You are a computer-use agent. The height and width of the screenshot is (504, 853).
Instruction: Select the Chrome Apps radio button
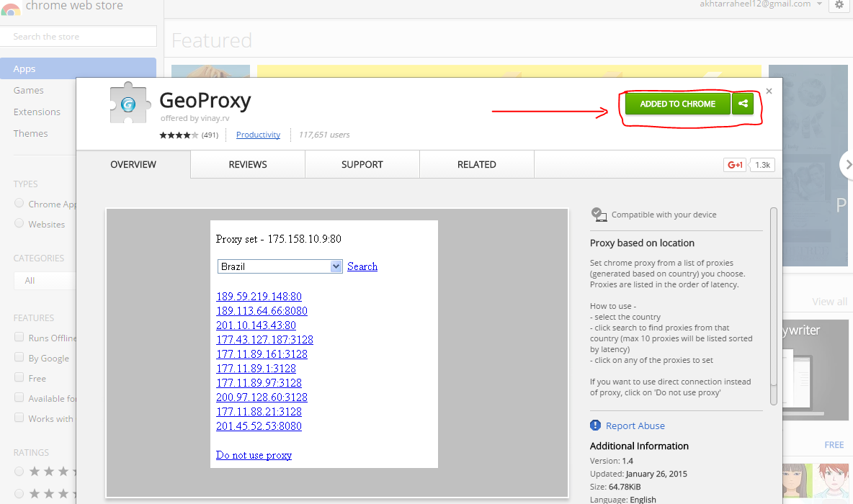click(x=19, y=203)
